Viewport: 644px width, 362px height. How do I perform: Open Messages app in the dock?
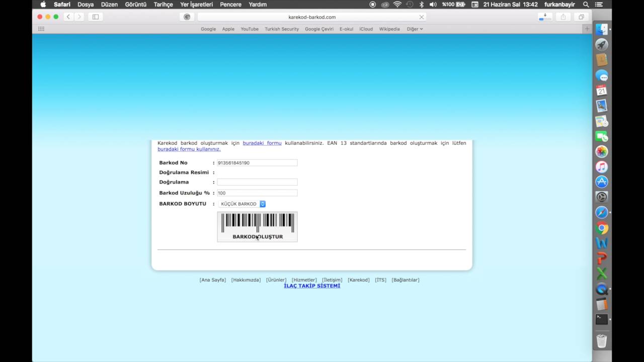pos(602,75)
